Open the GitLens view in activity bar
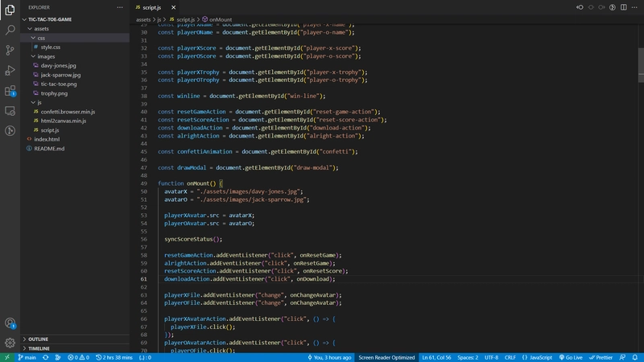Viewport: 644px width, 362px height. [x=10, y=130]
